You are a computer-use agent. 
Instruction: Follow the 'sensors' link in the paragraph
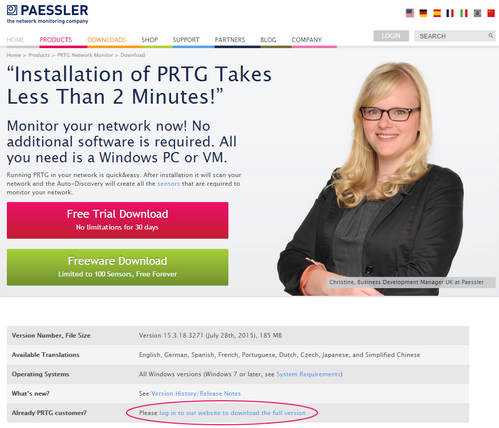168,184
